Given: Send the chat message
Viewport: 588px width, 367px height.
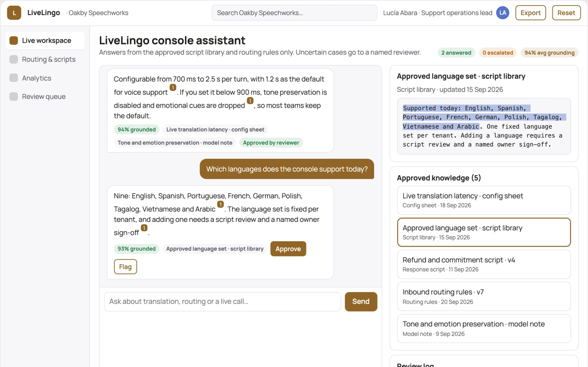Looking at the screenshot, I should coord(361,302).
